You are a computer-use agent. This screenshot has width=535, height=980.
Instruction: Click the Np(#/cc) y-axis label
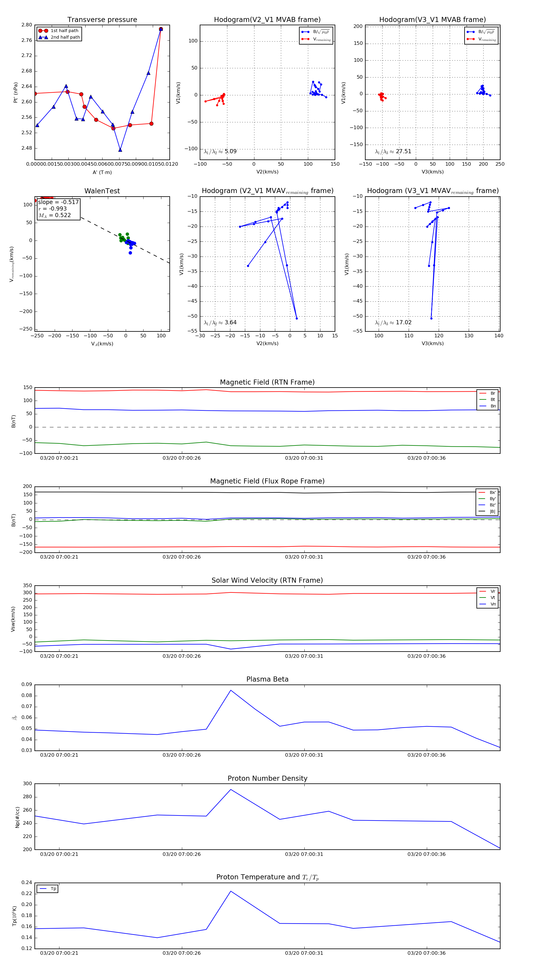tap(17, 817)
